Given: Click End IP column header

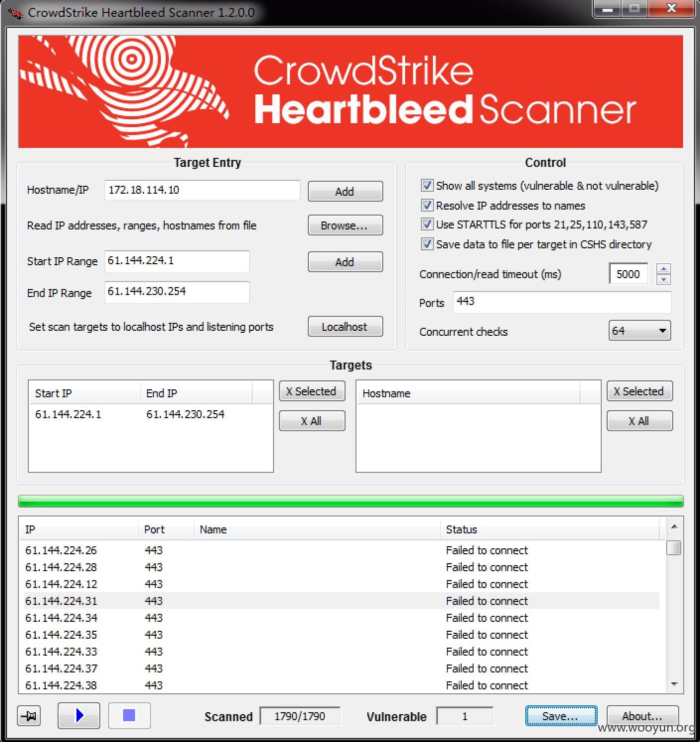Looking at the screenshot, I should point(197,393).
